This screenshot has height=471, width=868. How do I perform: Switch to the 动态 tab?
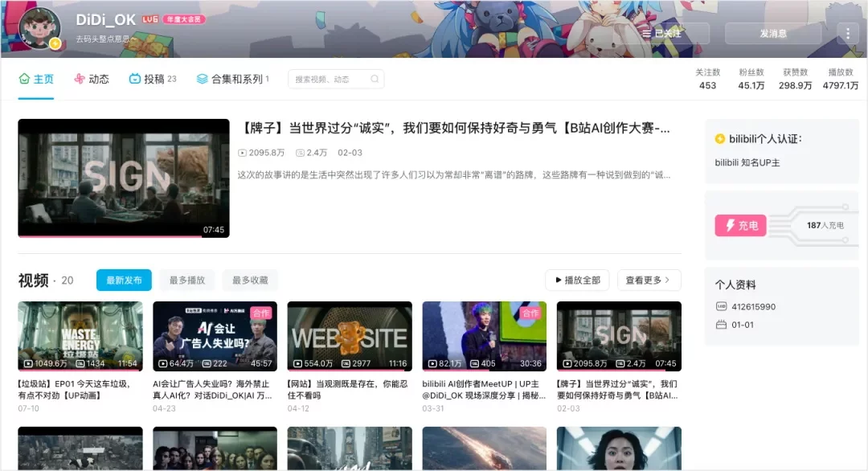click(92, 79)
